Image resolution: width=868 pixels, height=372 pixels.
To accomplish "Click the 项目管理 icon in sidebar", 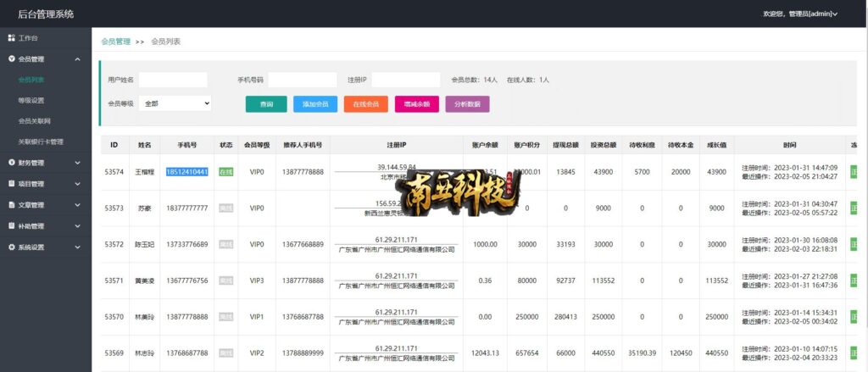I will point(11,184).
